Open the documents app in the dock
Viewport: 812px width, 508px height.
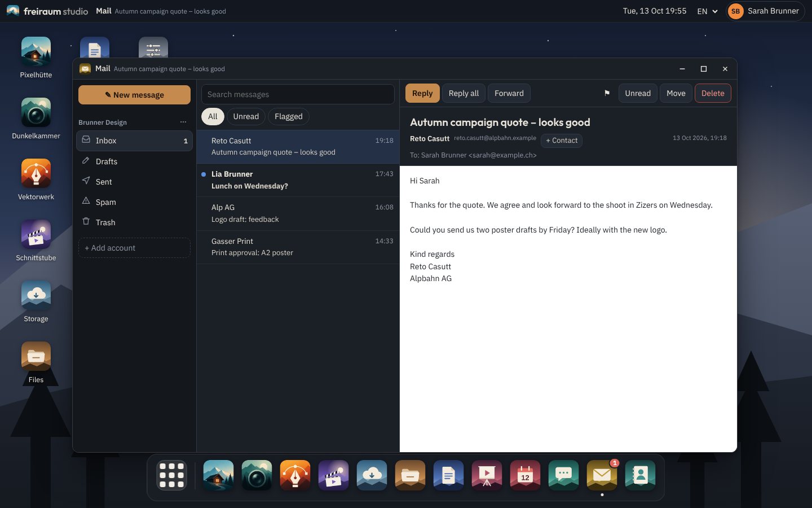448,475
